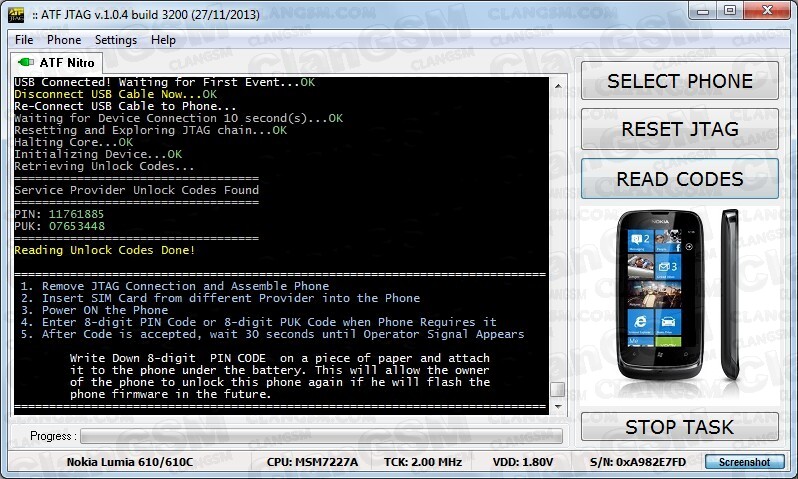Click the PIN code 11761885

click(76, 214)
